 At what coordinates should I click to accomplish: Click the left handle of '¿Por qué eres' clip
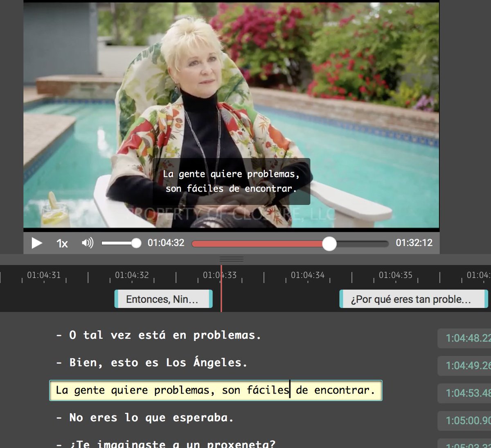tap(342, 299)
